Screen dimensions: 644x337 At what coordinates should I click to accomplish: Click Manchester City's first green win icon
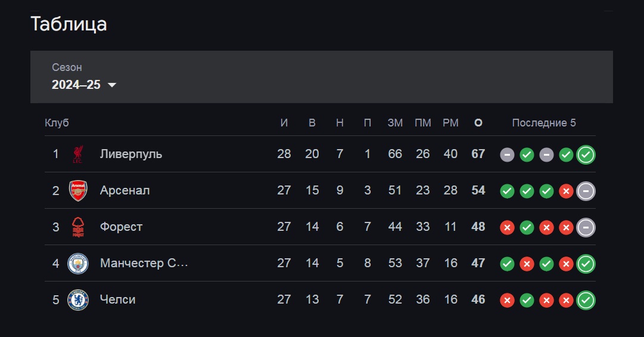[x=507, y=264]
